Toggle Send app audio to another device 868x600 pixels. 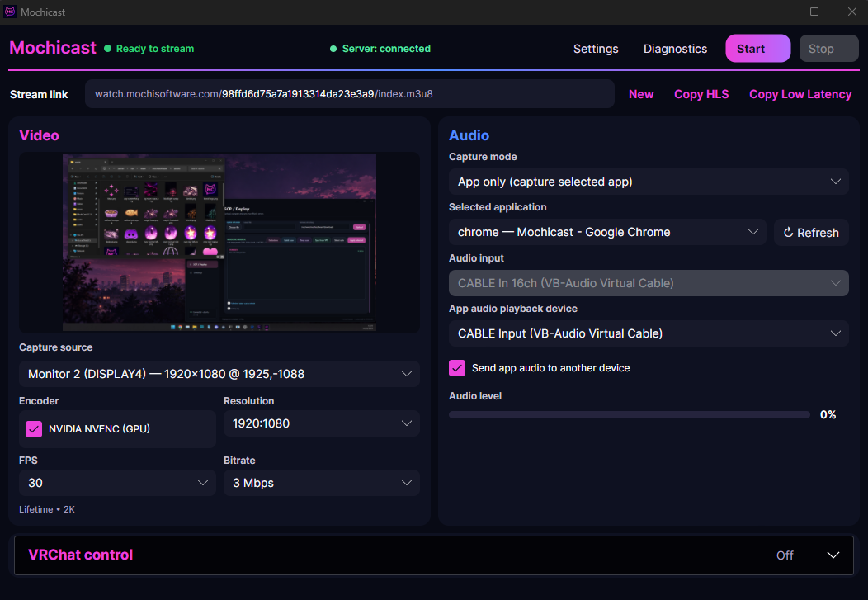[457, 368]
